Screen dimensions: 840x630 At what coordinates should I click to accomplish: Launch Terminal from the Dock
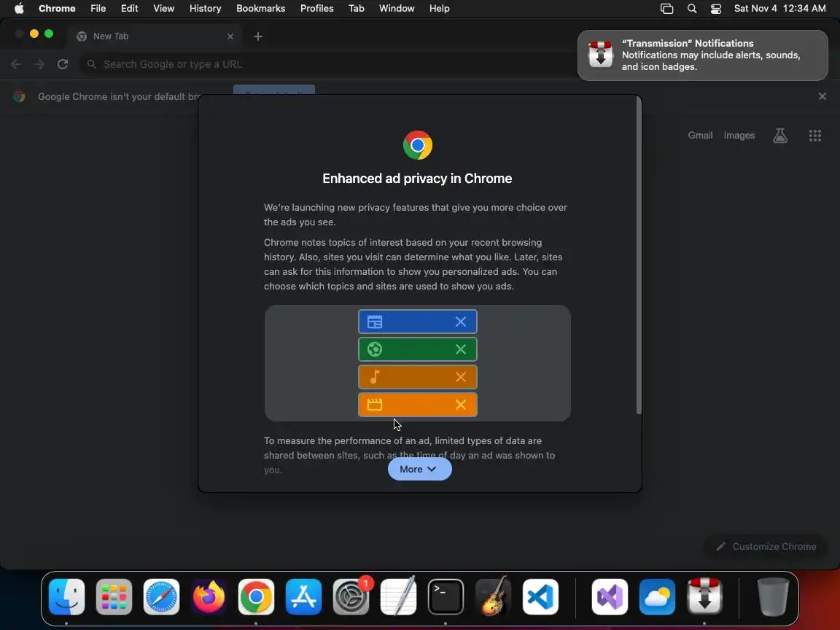[446, 596]
